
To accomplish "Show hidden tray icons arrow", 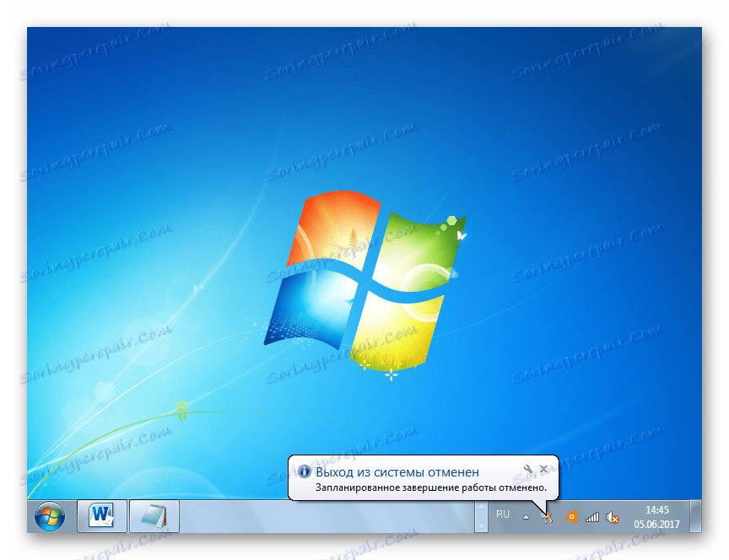I will (x=526, y=517).
